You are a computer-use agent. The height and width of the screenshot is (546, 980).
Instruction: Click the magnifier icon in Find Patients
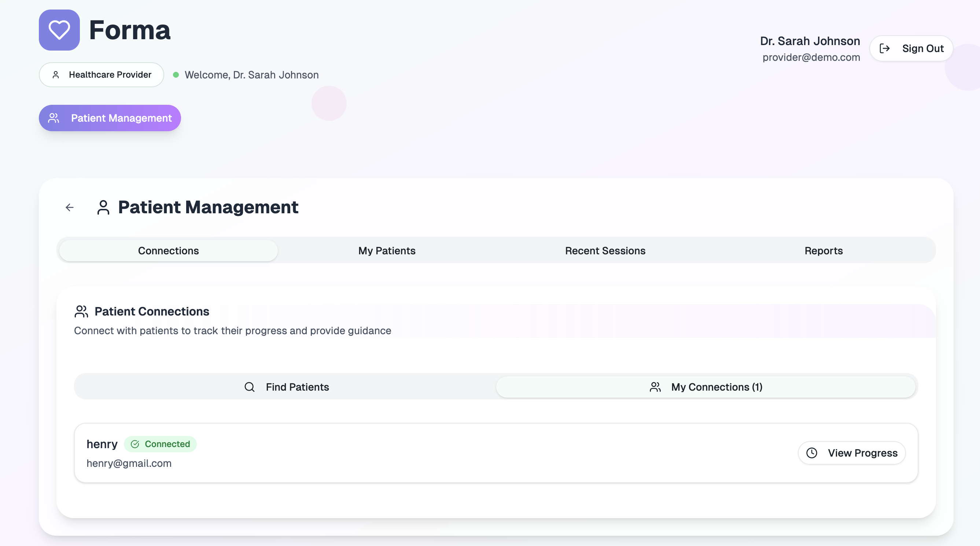pos(249,387)
